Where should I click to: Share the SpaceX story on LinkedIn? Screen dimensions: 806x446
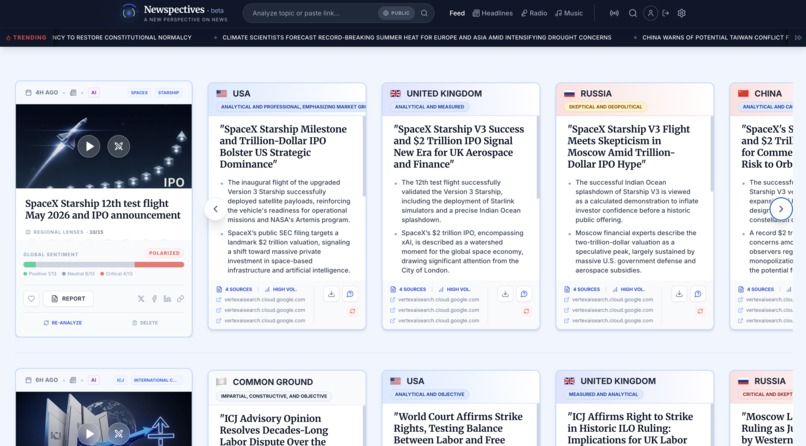pos(167,299)
